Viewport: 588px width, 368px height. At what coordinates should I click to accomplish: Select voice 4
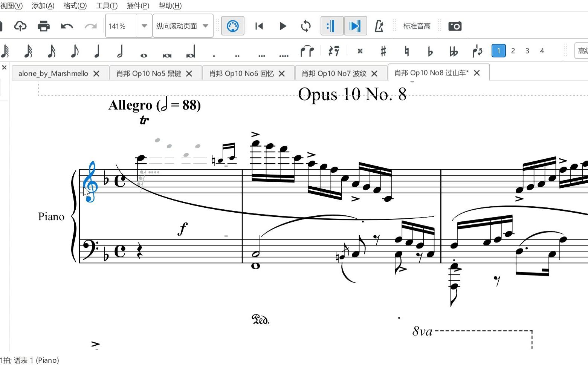(542, 51)
